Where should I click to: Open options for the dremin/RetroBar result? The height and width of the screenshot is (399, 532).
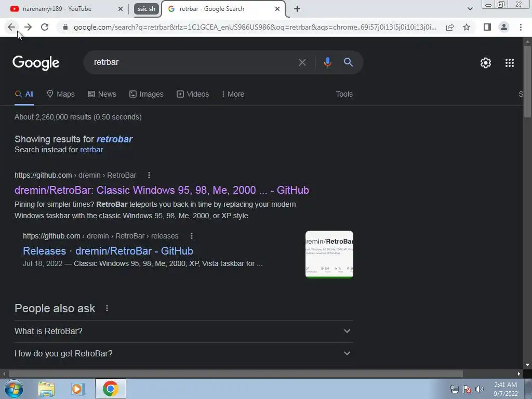coord(149,175)
